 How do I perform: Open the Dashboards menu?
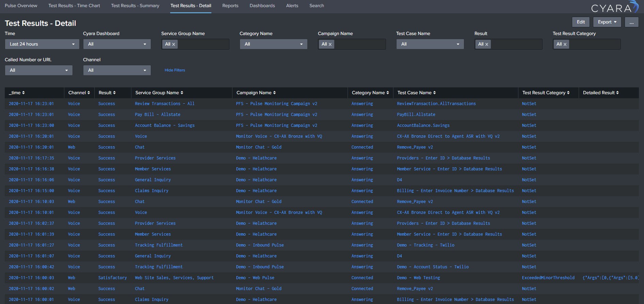pyautogui.click(x=262, y=6)
